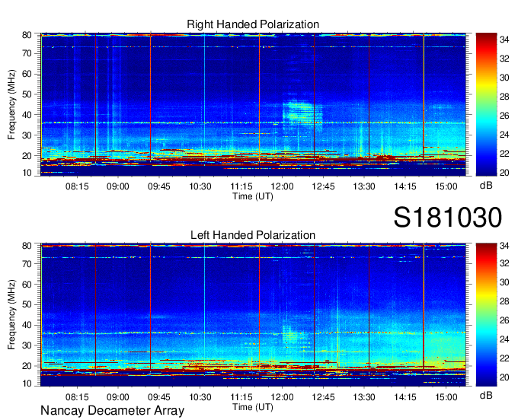Click the 34 dB tick on Right Handed colorbar

(504, 40)
